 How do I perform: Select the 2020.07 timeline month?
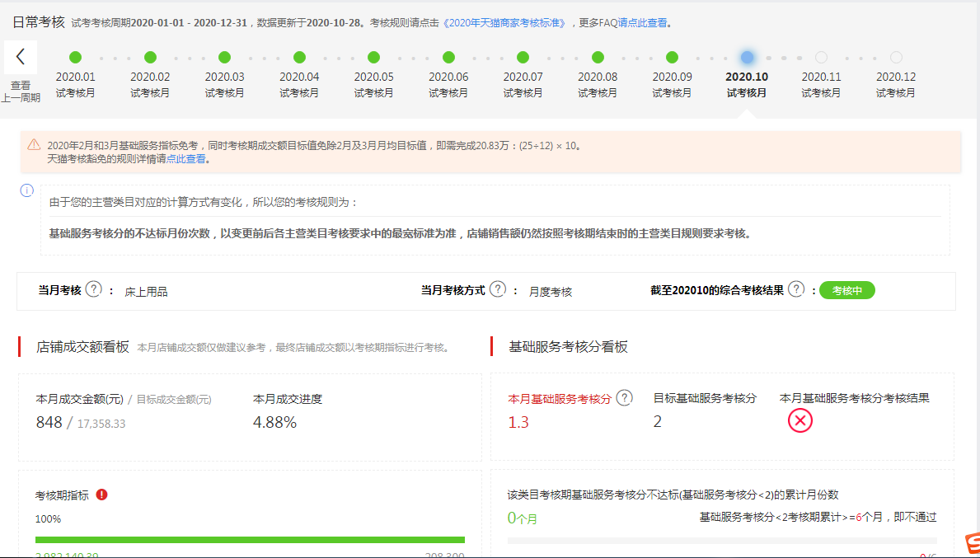point(523,58)
